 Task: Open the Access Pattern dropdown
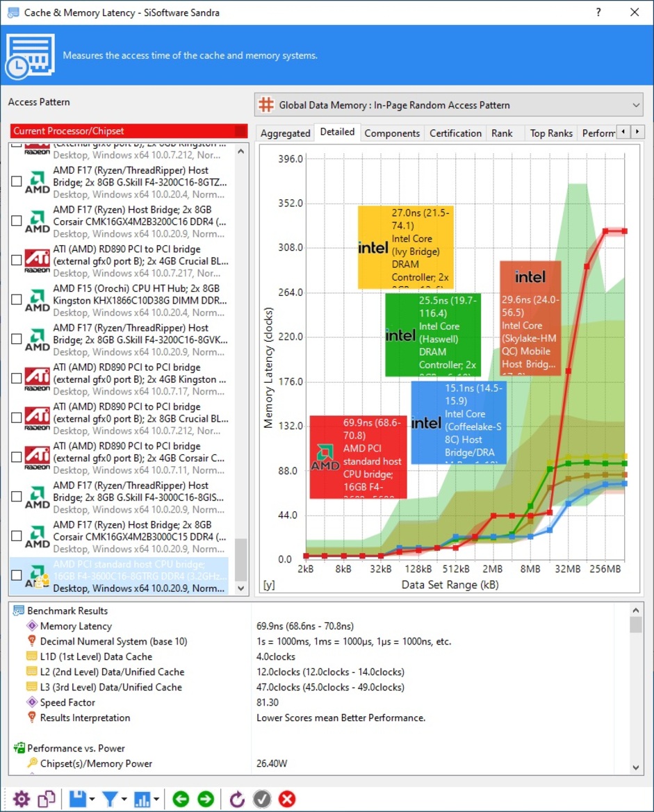coord(448,106)
